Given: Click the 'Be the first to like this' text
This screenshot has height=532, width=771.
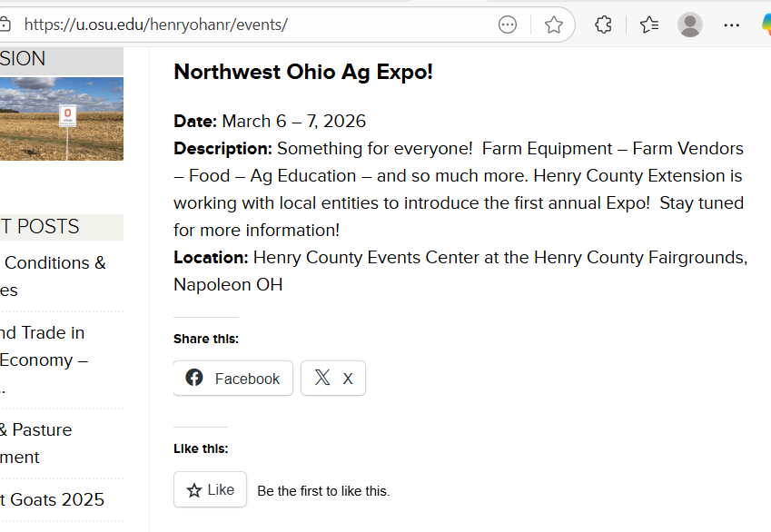Looking at the screenshot, I should tap(323, 491).
